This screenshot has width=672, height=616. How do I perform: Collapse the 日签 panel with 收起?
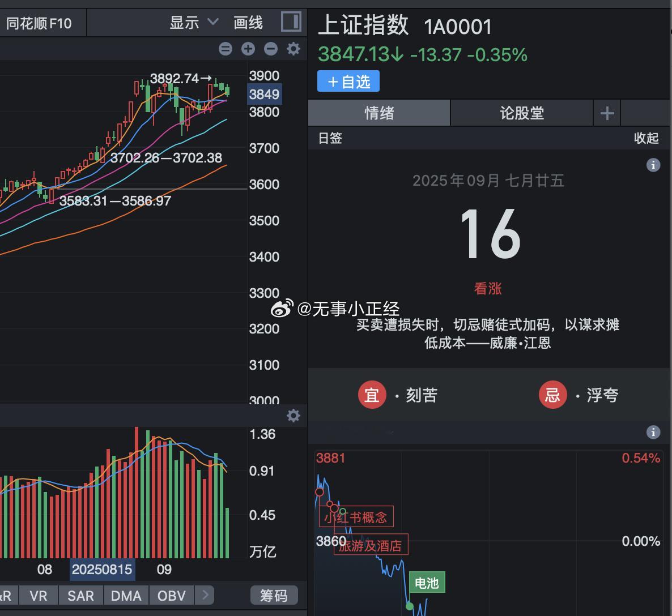647,138
